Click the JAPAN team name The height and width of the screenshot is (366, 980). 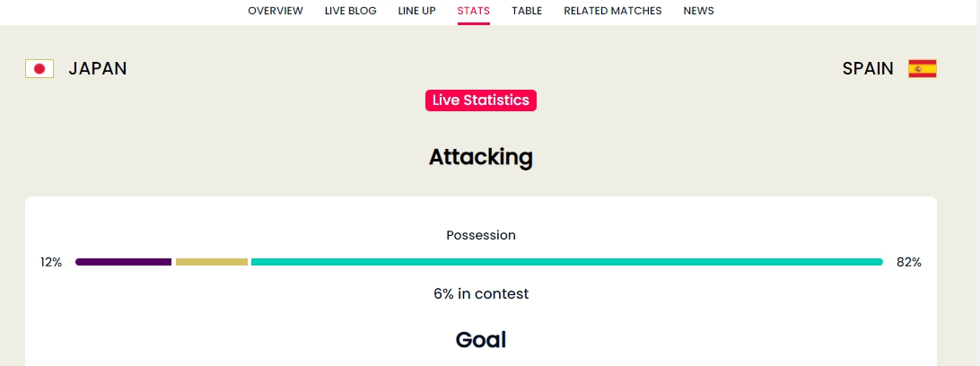[98, 69]
